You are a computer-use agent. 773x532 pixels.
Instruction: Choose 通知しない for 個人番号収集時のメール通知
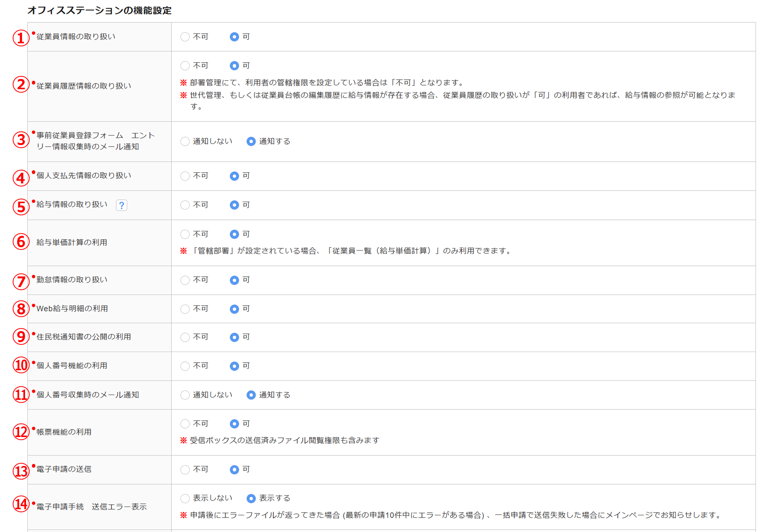point(185,395)
